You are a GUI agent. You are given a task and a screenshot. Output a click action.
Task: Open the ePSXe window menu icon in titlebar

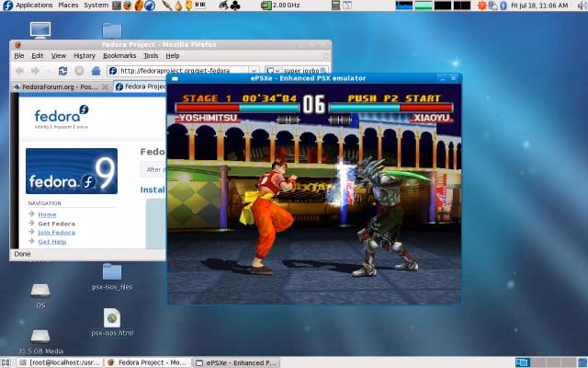(175, 78)
